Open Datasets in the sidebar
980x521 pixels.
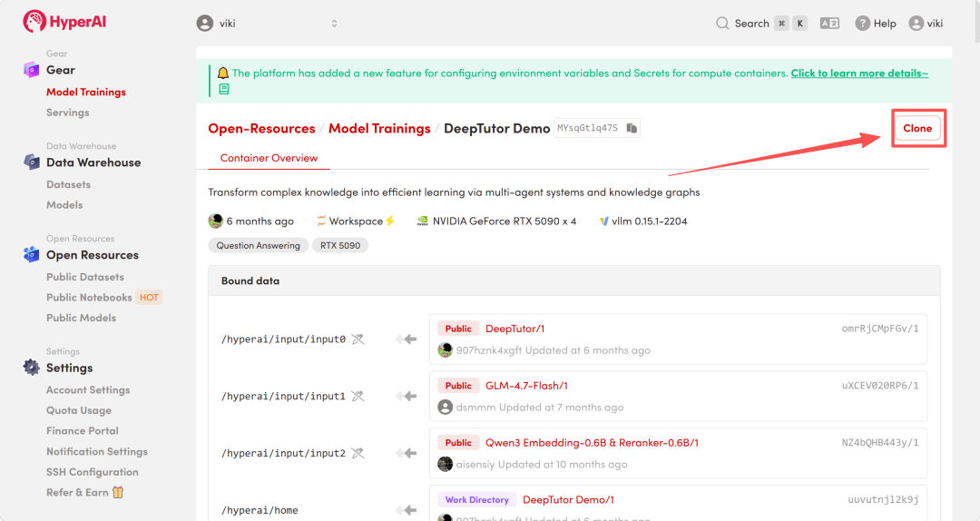[68, 184]
